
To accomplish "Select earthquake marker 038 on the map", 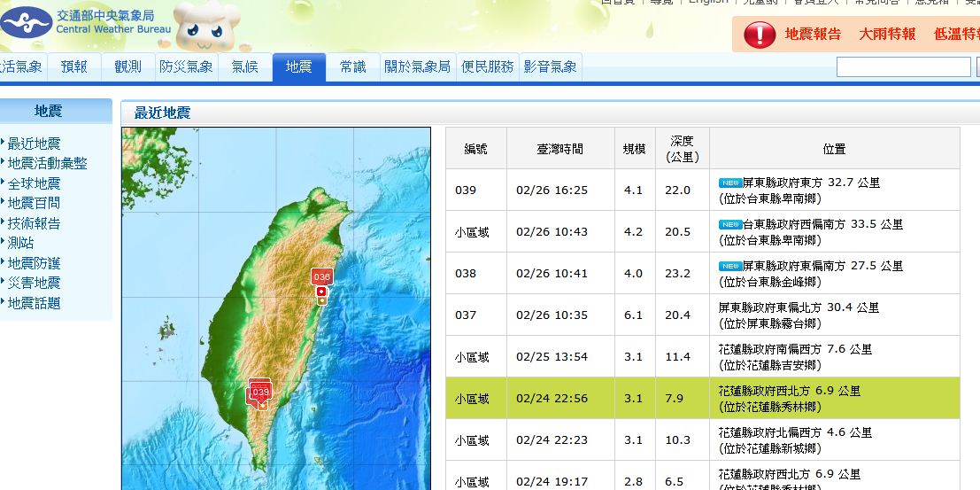I will pos(322,277).
